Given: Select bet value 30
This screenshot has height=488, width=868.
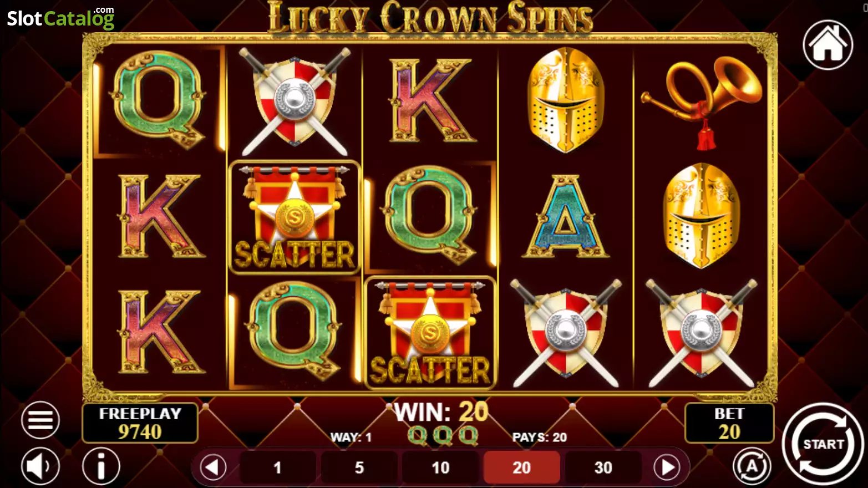Looking at the screenshot, I should pos(603,467).
